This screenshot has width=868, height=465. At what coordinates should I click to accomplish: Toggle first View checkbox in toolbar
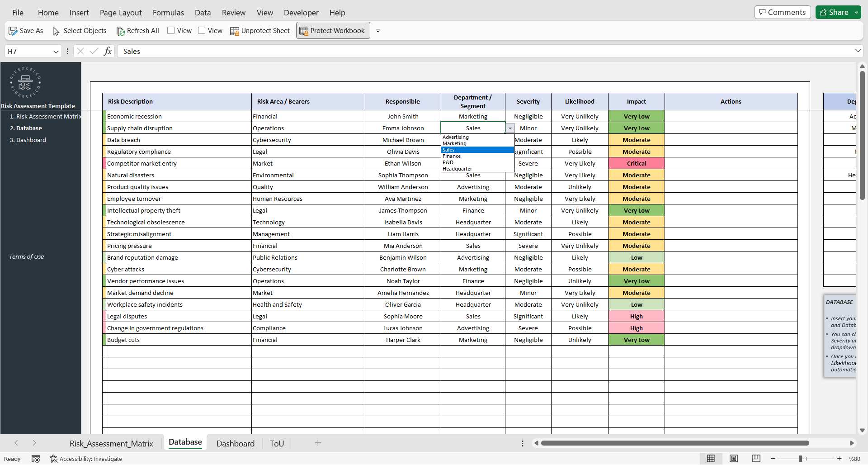click(171, 30)
